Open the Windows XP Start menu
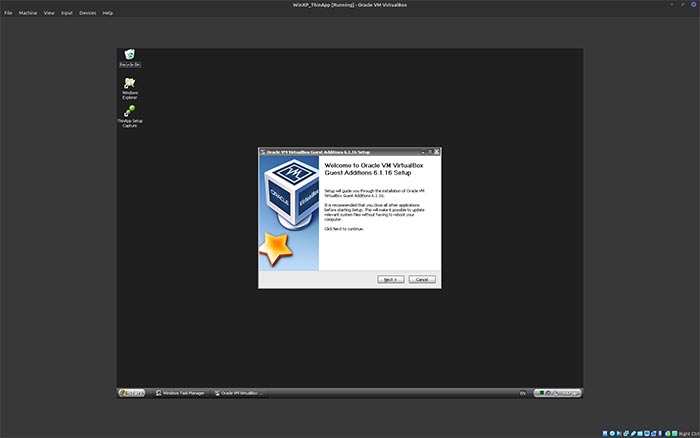Viewport: 700px width, 438px height. [x=132, y=393]
